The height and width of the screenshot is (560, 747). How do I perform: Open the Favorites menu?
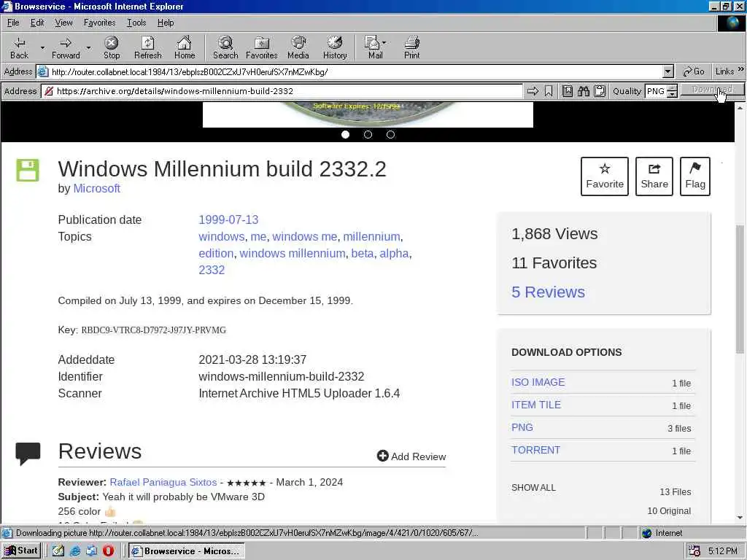click(x=99, y=23)
